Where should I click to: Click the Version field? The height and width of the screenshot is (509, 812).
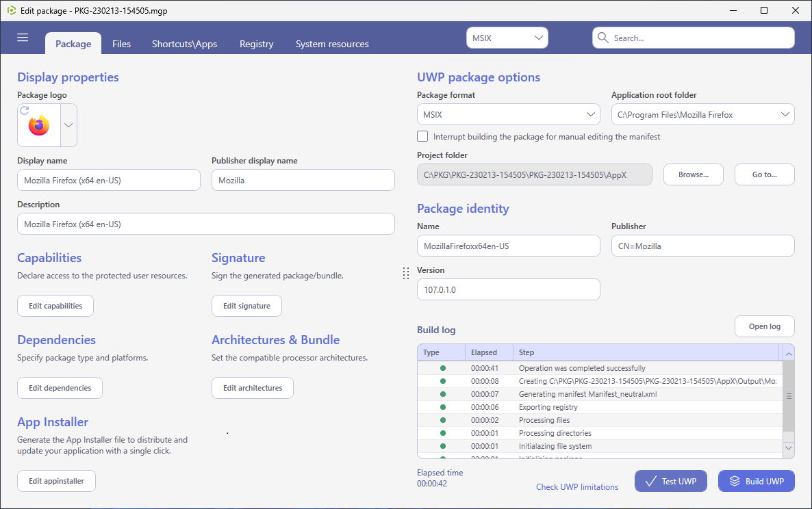(x=509, y=289)
